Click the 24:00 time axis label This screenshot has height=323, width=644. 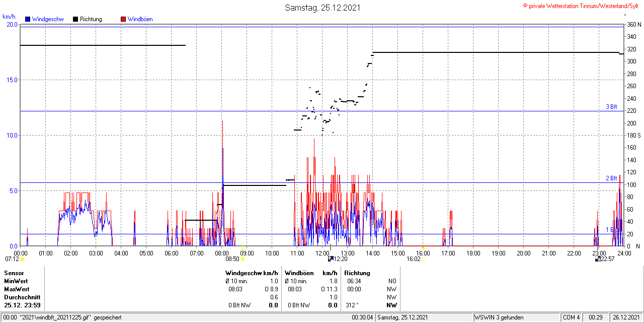click(x=624, y=253)
